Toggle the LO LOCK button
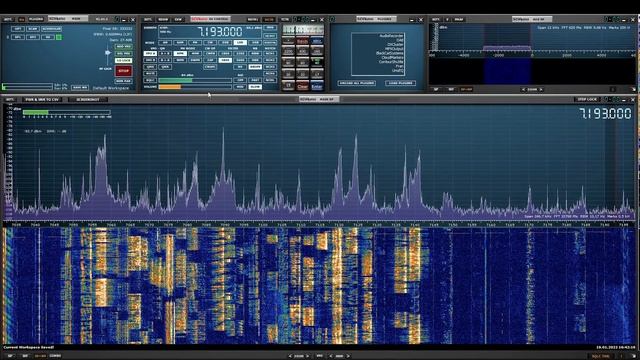The image size is (640, 360). pos(123,60)
